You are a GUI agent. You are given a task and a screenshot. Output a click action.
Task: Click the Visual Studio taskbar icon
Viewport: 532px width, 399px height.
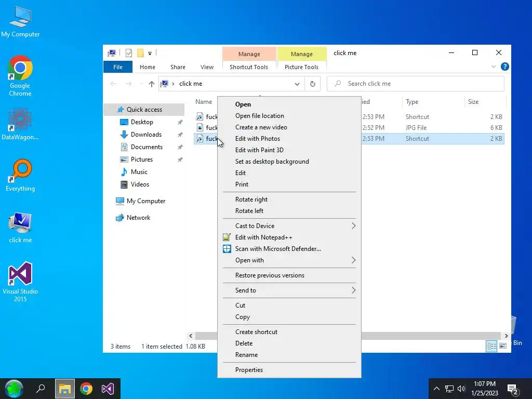[x=108, y=389]
